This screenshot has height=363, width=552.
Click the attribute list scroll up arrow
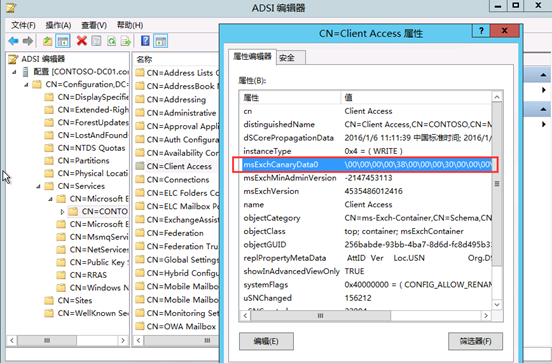pyautogui.click(x=497, y=97)
